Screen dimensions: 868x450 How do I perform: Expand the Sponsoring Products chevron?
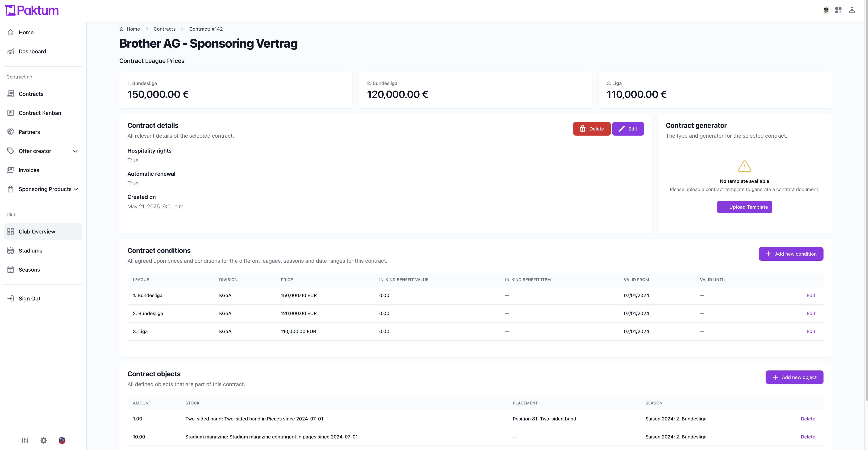pyautogui.click(x=76, y=189)
